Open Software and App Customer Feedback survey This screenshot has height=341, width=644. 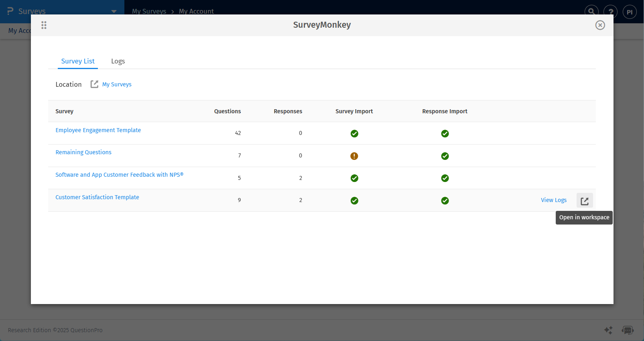(x=119, y=175)
